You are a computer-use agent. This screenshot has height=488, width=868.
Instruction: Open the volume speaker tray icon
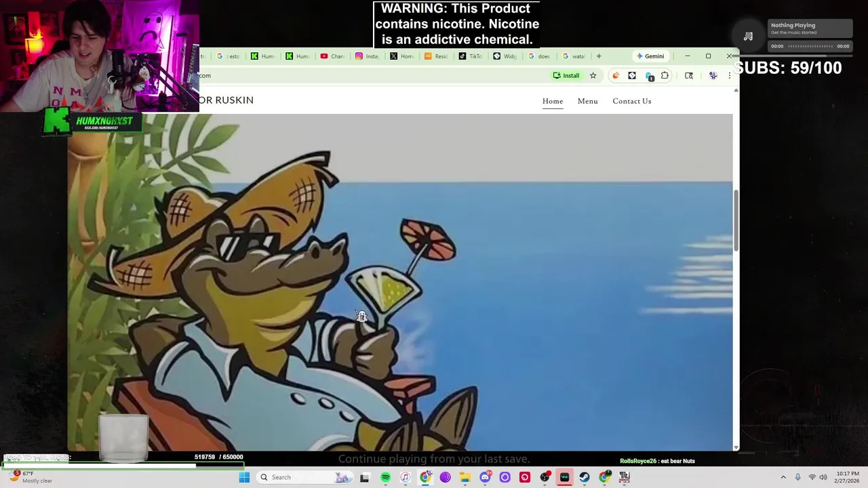tap(823, 477)
